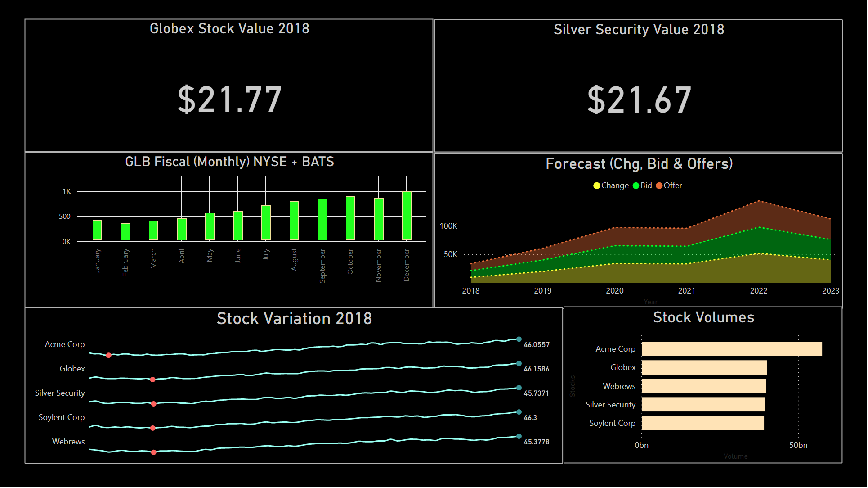Click the 2023 year axis label in Forecast
Screen dimensions: 868x488
(831, 291)
